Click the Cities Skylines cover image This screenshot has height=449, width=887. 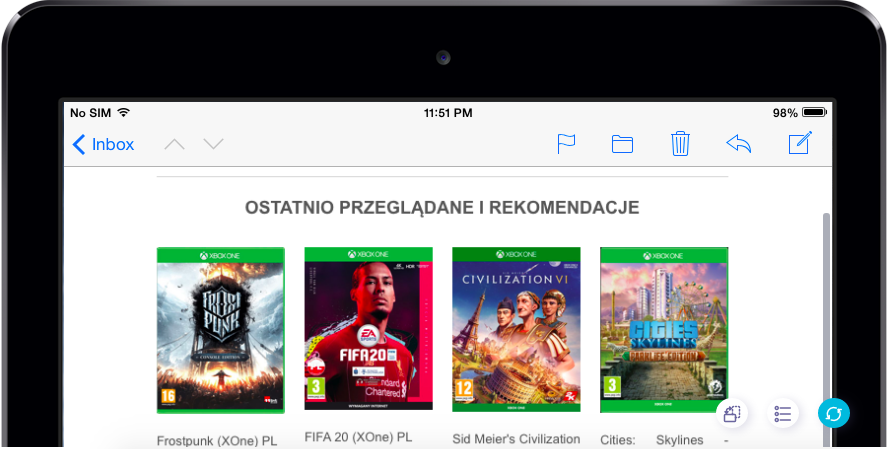pos(663,329)
